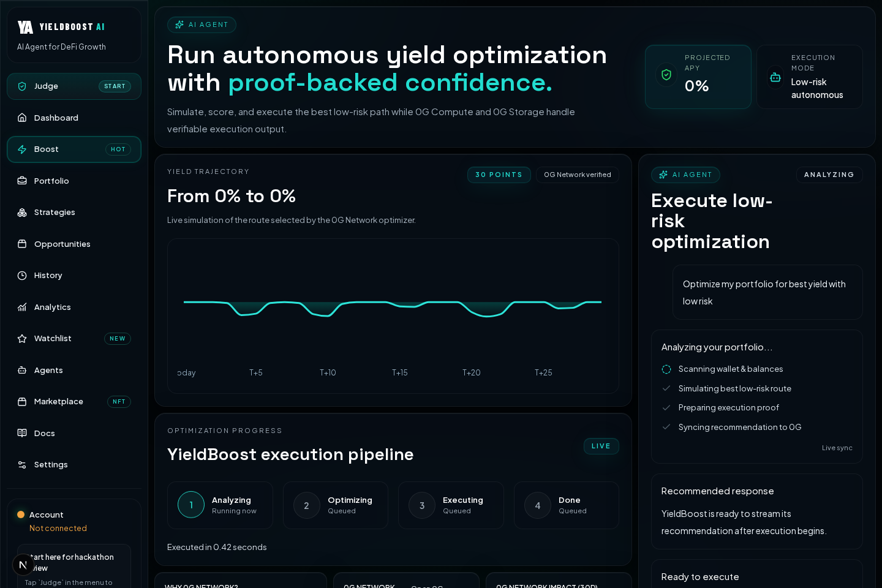882x588 pixels.
Task: Click the Boost lightning bolt icon
Action: 22,149
